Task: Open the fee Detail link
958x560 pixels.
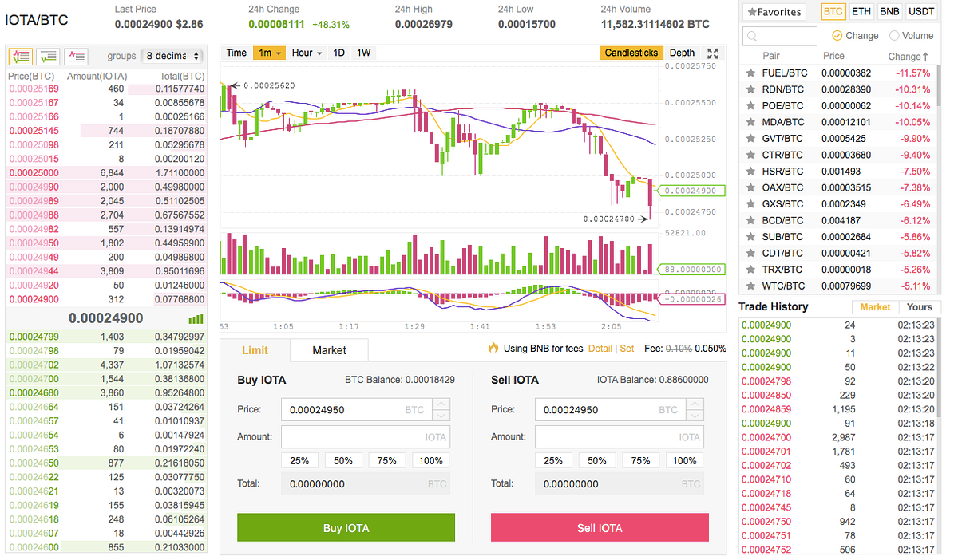Action: pyautogui.click(x=600, y=349)
